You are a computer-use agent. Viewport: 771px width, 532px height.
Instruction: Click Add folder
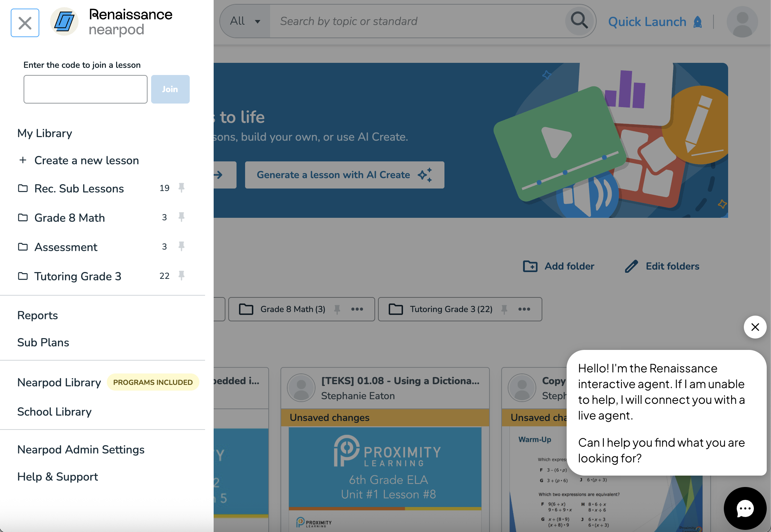pos(569,266)
